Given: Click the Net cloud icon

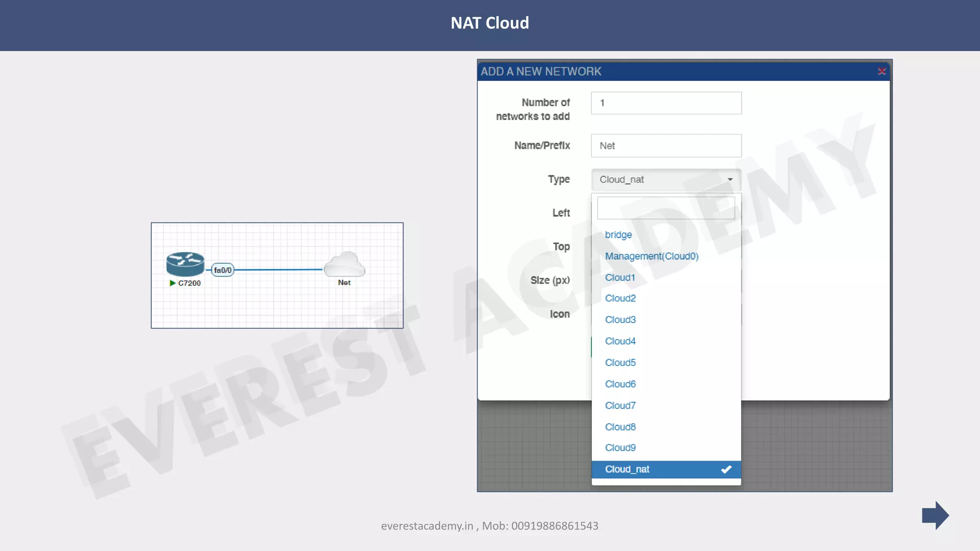Looking at the screenshot, I should tap(345, 264).
